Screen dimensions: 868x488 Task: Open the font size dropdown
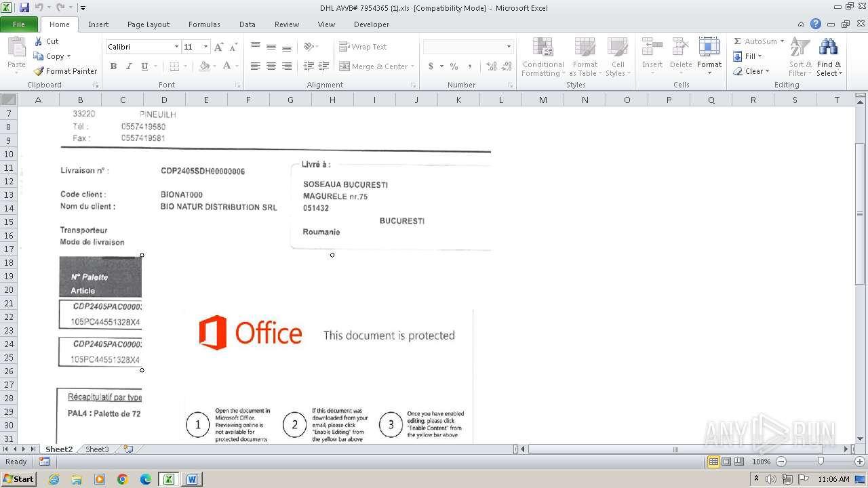pyautogui.click(x=205, y=47)
